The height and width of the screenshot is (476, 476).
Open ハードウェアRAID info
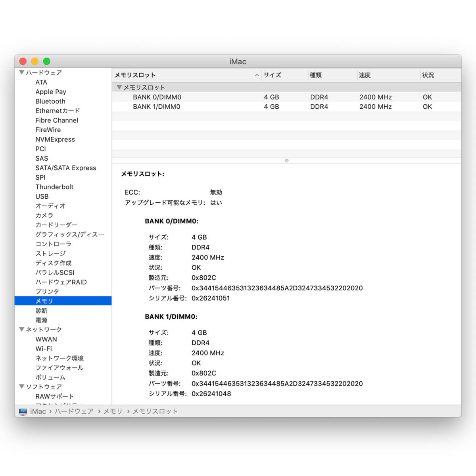point(61,282)
